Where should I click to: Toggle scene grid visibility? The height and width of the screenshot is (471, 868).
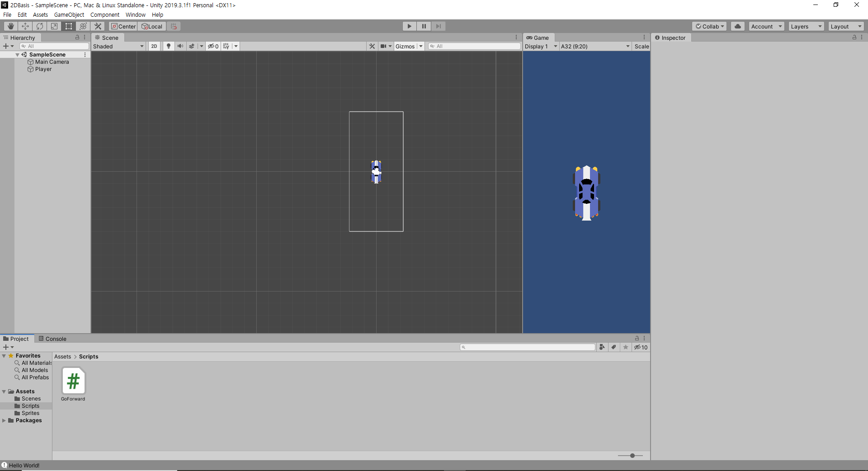click(x=226, y=46)
